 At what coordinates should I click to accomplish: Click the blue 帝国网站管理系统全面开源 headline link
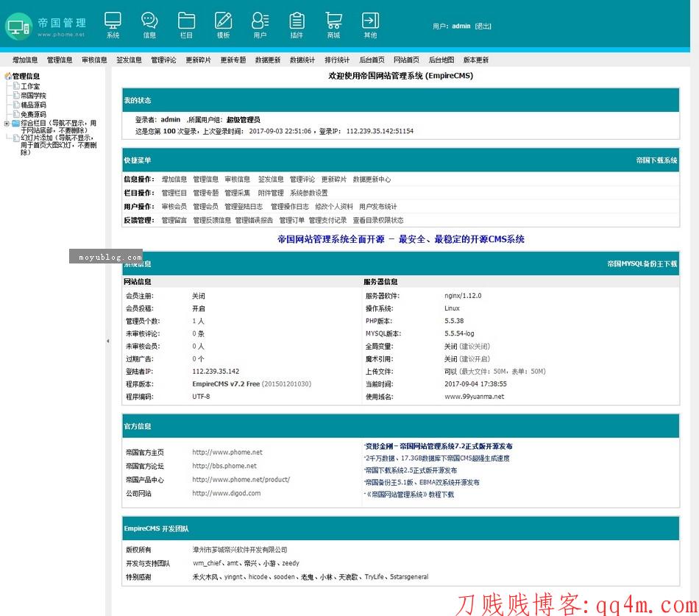pyautogui.click(x=401, y=239)
